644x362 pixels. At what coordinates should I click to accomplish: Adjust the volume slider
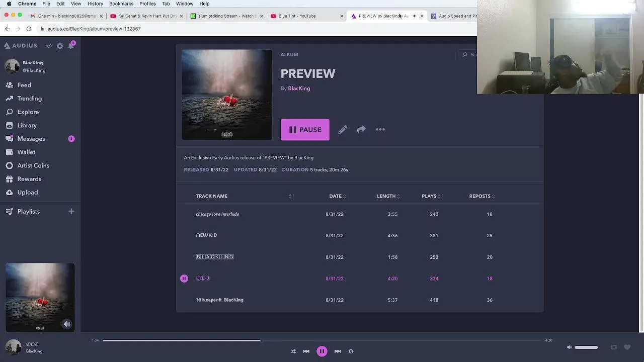point(586,347)
